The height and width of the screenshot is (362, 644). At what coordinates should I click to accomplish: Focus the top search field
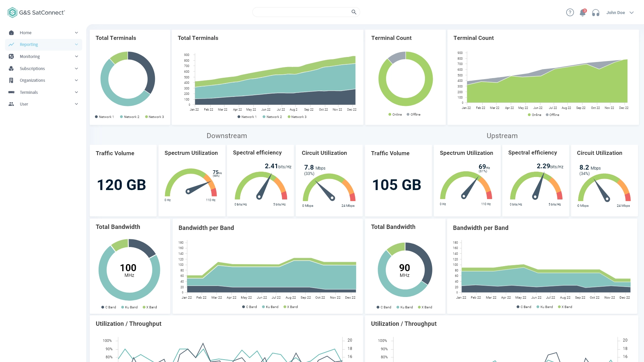click(x=306, y=12)
